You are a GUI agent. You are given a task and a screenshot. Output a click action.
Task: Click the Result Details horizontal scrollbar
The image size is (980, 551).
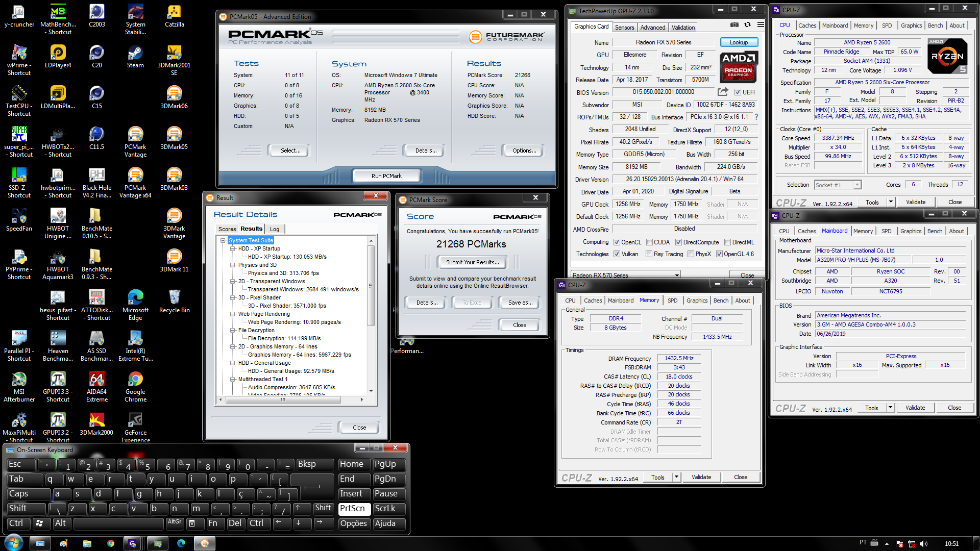pyautogui.click(x=283, y=400)
